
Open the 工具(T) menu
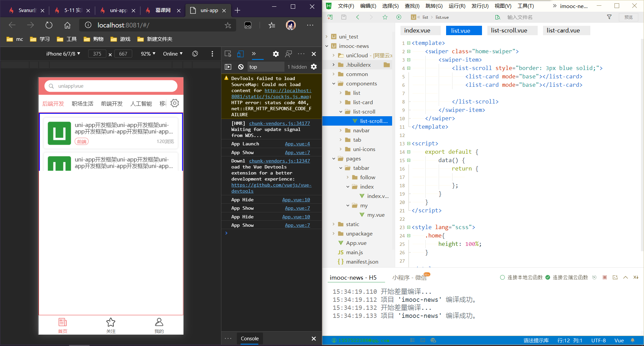pos(526,6)
